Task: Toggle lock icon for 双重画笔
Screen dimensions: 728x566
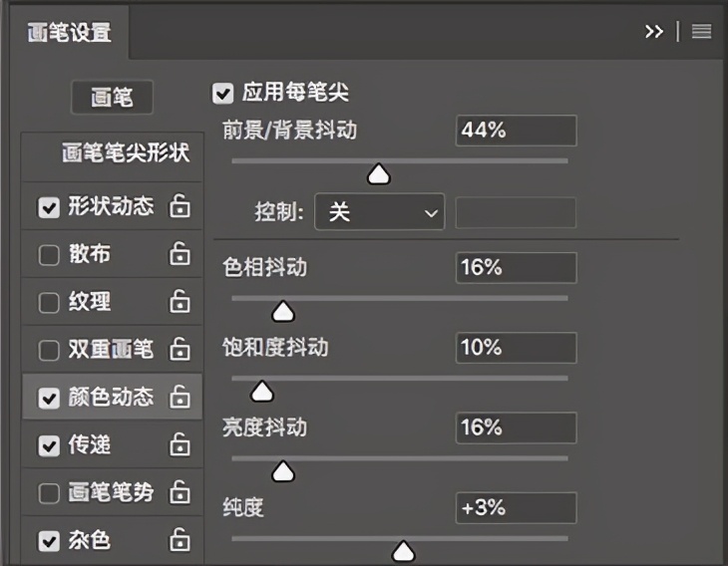Action: click(180, 349)
